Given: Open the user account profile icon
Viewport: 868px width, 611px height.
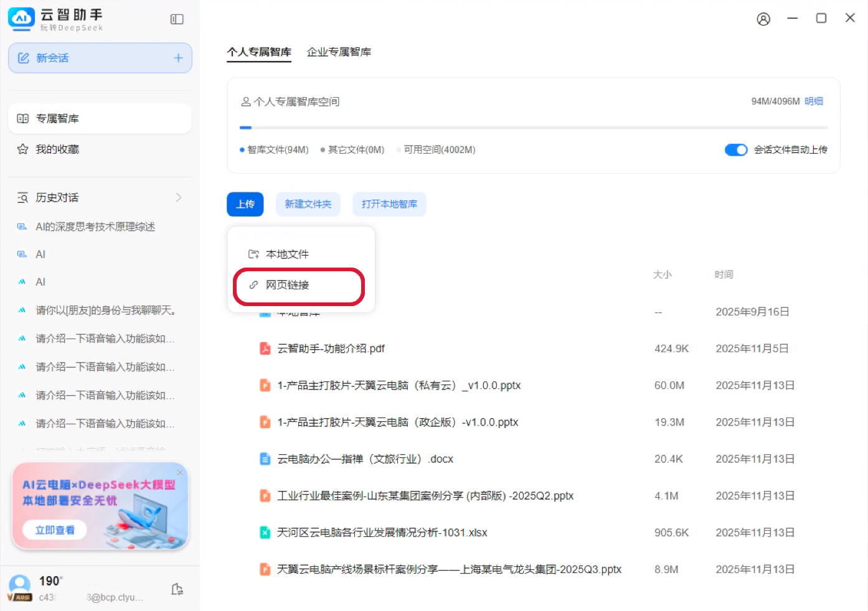Looking at the screenshot, I should coord(763,19).
